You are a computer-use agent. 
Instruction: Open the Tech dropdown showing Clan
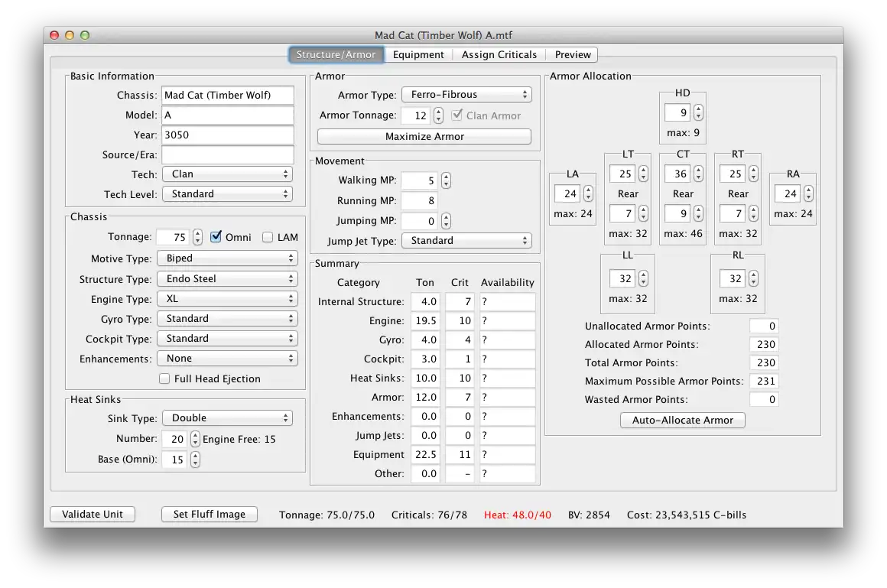[x=227, y=174]
